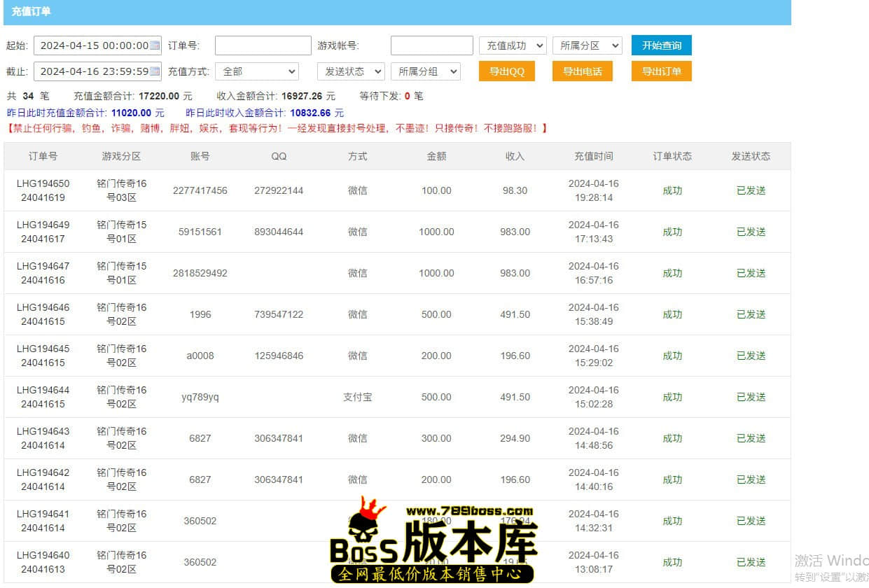This screenshot has width=869, height=588.
Task: Expand the 所属分组 dropdown
Action: [425, 71]
